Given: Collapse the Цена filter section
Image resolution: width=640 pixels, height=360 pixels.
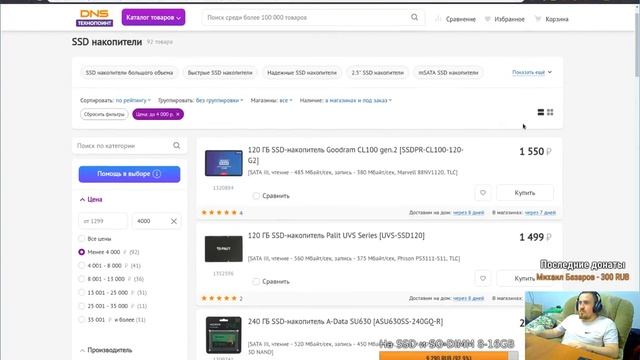Looking at the screenshot, I should 91,200.
